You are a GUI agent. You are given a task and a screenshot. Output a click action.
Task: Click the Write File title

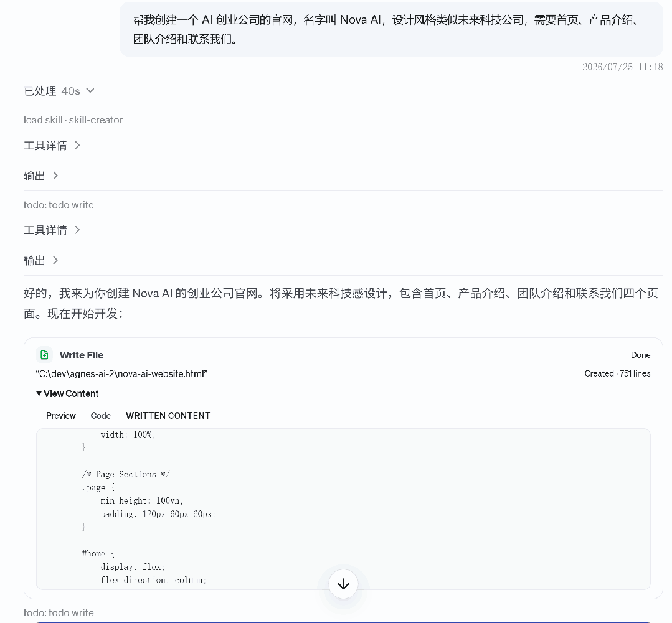82,355
